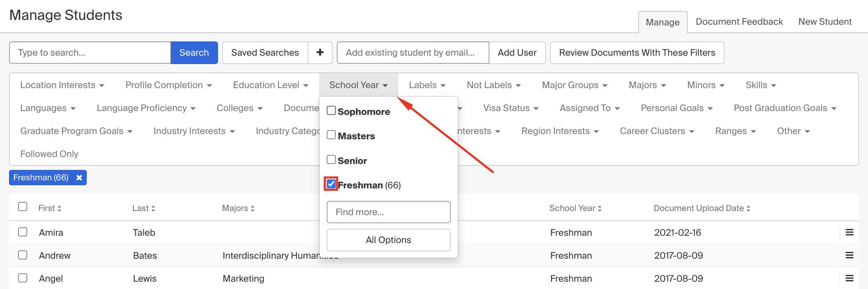
Task: Click All Options in School Year dropdown
Action: pos(388,240)
